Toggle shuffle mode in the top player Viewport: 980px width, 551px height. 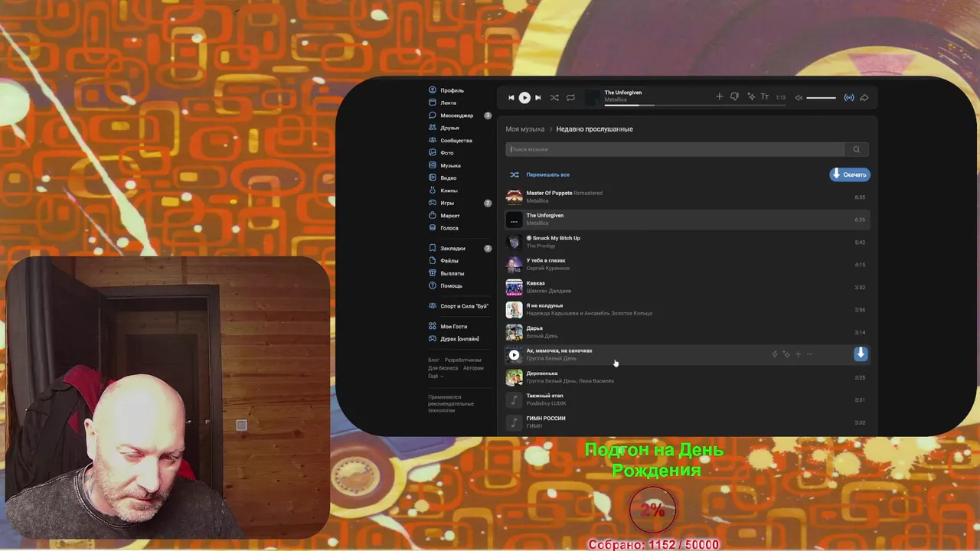pos(554,97)
